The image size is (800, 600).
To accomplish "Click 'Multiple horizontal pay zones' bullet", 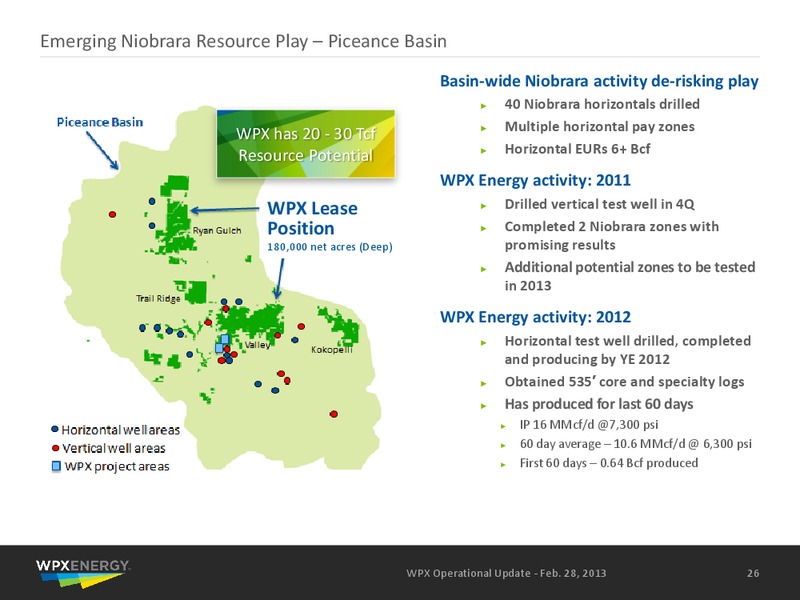I will (x=599, y=127).
